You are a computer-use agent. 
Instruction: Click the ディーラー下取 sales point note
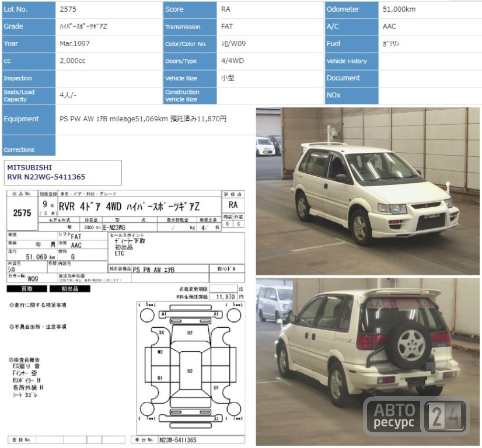[x=130, y=241]
